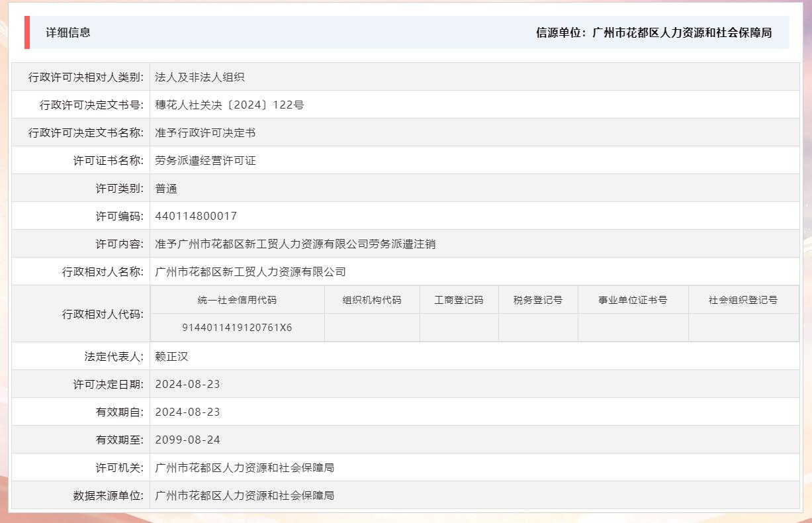Select credit code 9144011419120761X6
Image resolution: width=812 pixels, height=523 pixels.
(237, 328)
